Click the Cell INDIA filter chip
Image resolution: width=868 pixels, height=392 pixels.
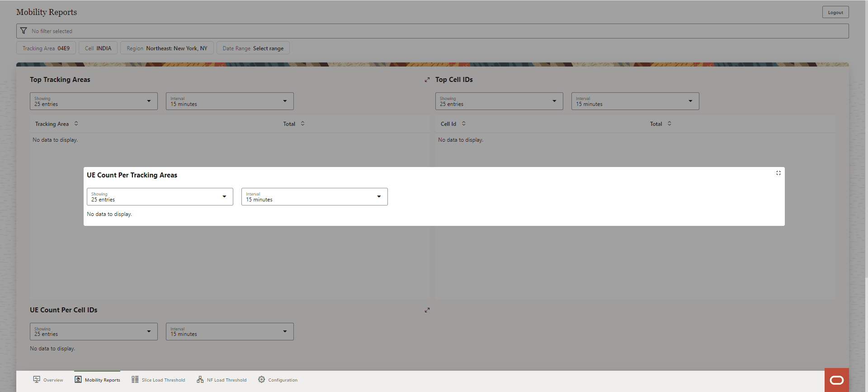98,48
